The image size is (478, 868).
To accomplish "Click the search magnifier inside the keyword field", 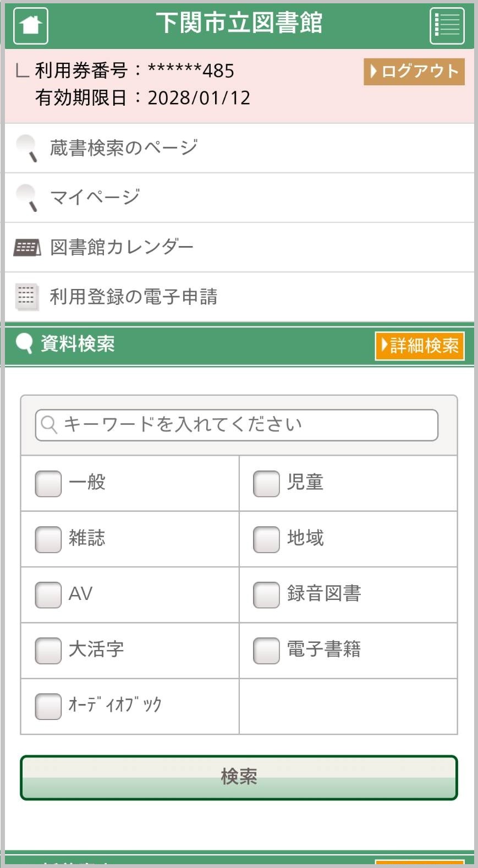I will 49,424.
